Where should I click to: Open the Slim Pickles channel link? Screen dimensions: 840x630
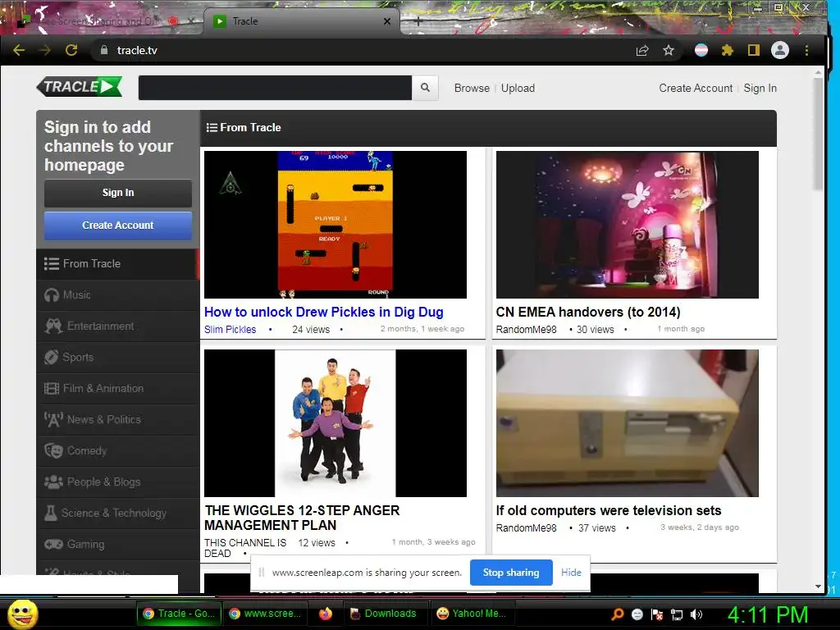point(230,330)
